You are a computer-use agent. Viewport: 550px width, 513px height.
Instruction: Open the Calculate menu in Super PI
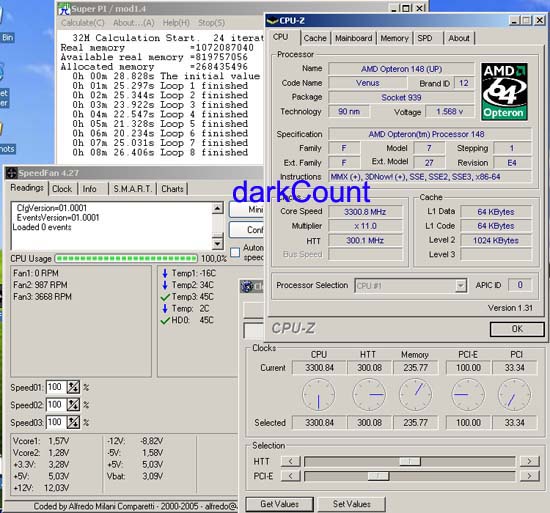tap(83, 23)
